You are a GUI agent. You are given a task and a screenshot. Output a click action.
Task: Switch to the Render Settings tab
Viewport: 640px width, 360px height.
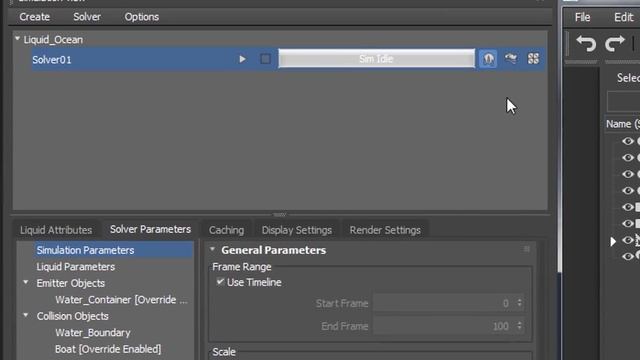point(385,230)
